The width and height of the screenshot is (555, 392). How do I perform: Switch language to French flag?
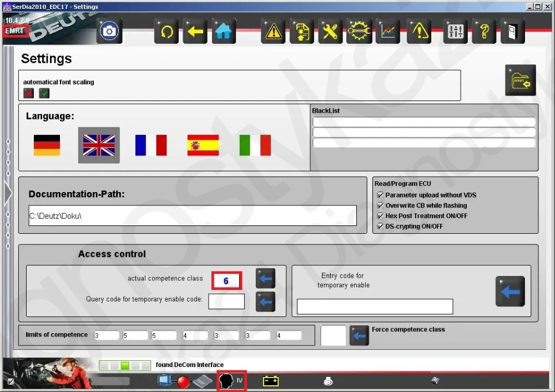click(x=151, y=145)
